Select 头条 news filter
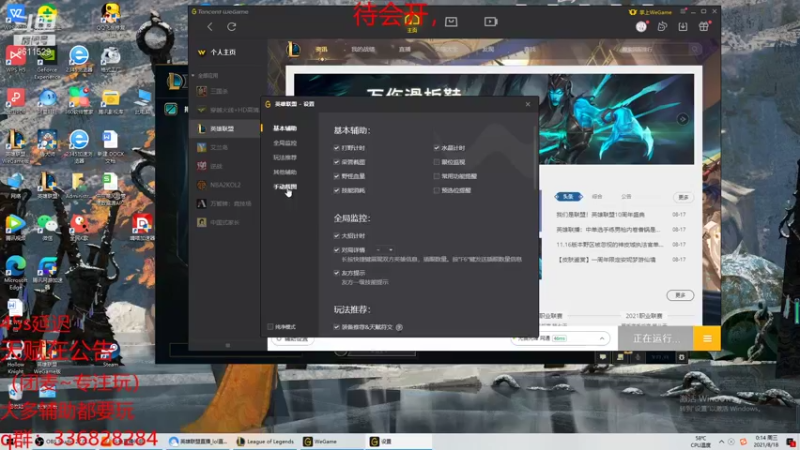 point(568,196)
